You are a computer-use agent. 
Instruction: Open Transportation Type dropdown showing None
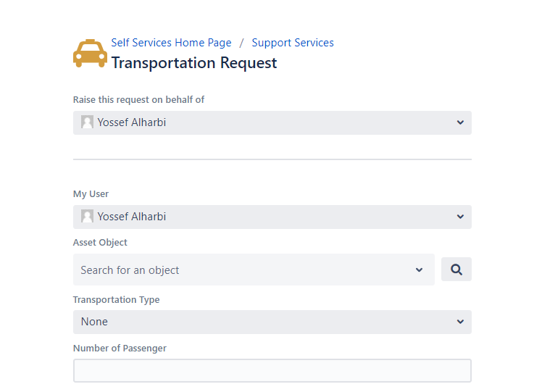[x=272, y=322]
